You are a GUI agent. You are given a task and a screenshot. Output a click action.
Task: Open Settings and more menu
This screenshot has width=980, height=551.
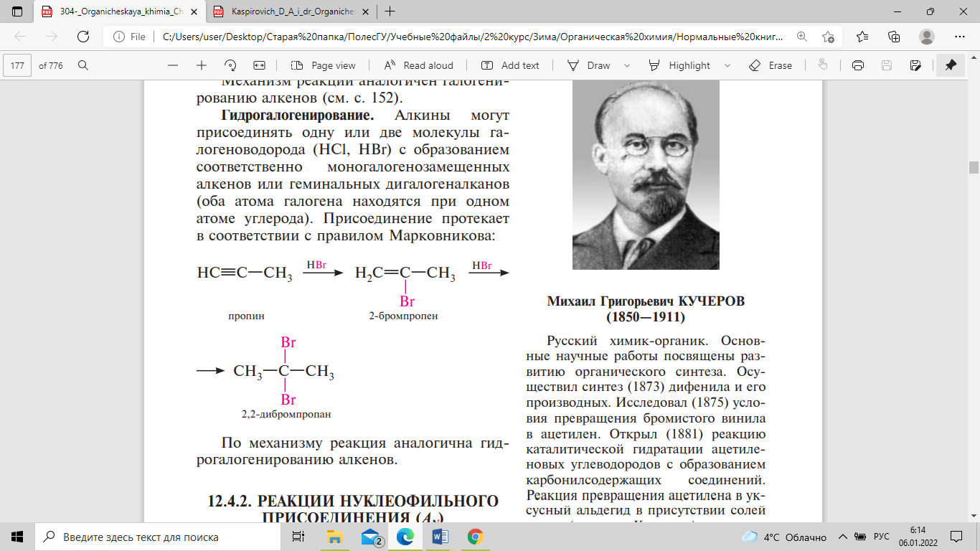pos(960,37)
